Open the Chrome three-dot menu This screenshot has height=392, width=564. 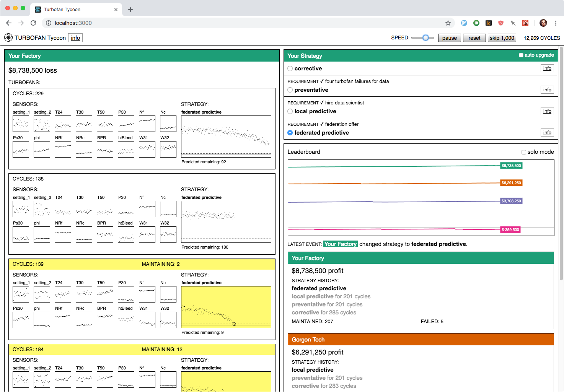556,23
